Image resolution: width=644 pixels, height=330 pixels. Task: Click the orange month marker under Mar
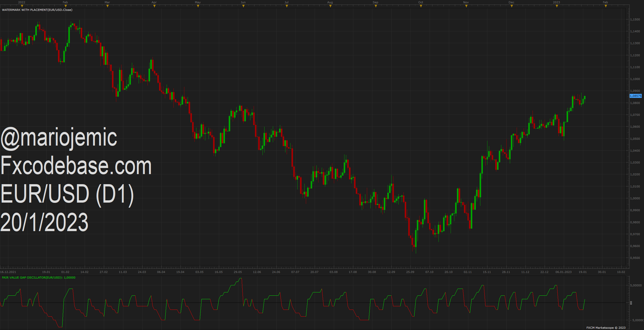[107, 6]
